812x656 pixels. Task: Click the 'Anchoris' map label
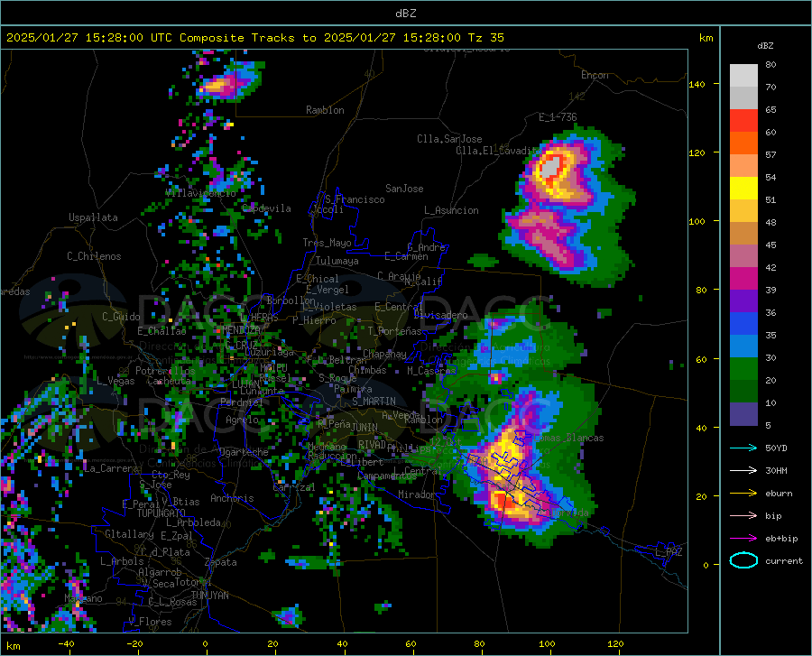232,499
